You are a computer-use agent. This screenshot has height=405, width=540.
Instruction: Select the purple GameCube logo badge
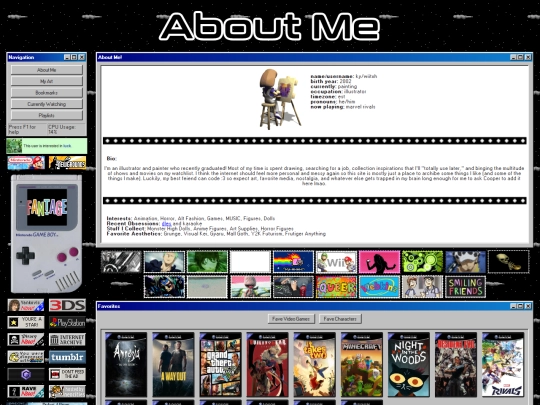pyautogui.click(x=26, y=374)
